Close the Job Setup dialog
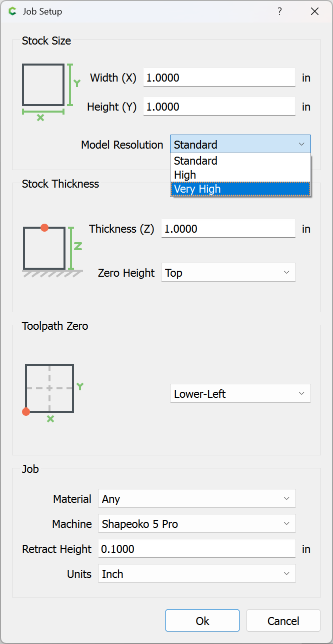 [x=314, y=12]
